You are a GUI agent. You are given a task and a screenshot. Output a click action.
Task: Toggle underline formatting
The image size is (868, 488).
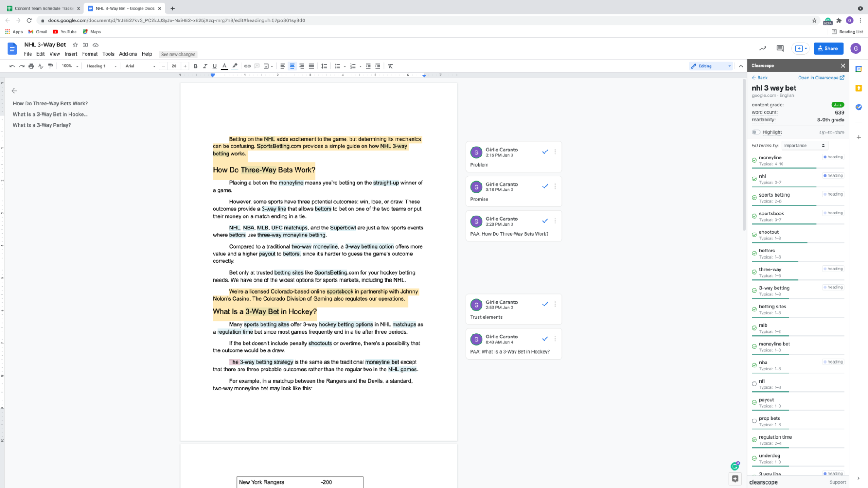[215, 66]
